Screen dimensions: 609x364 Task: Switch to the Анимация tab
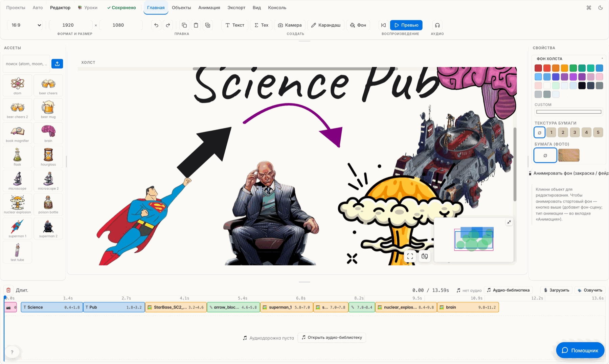(x=209, y=7)
